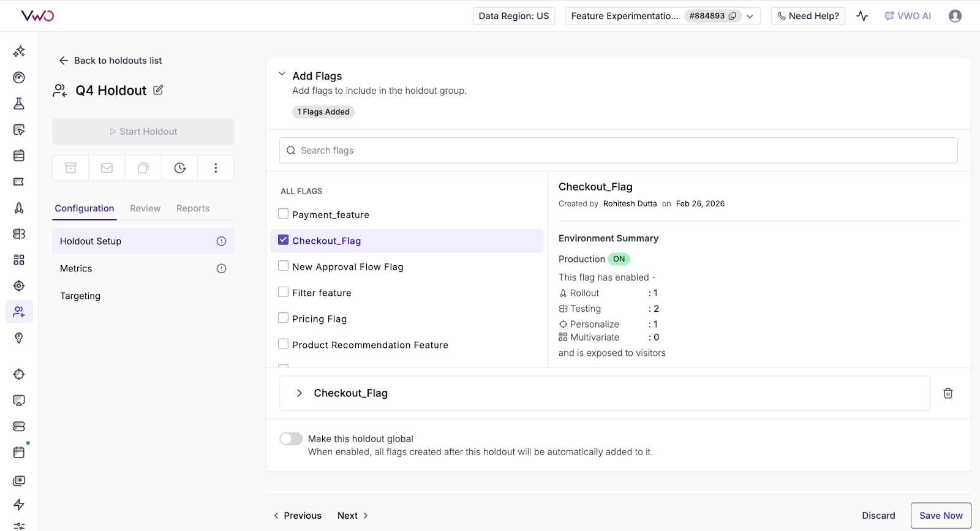The height and width of the screenshot is (531, 980).
Task: Check the Payment_feature checkbox
Action: click(x=284, y=214)
